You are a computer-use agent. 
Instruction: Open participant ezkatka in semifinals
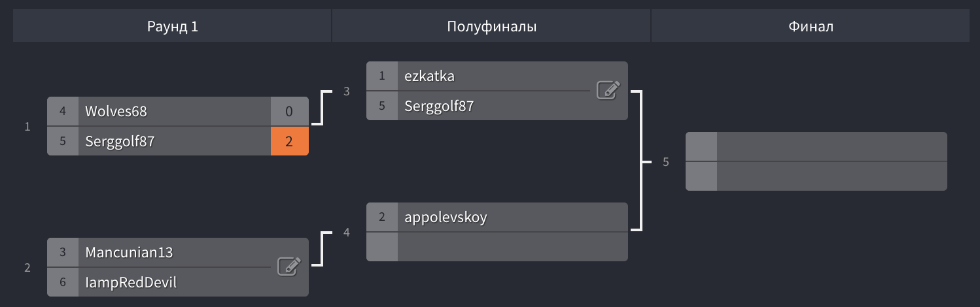(x=429, y=76)
